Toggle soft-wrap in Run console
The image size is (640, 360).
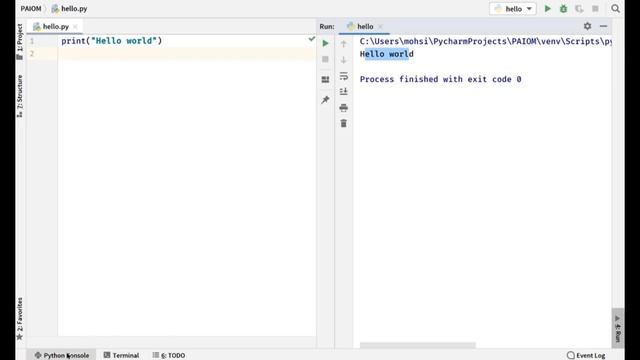(344, 76)
